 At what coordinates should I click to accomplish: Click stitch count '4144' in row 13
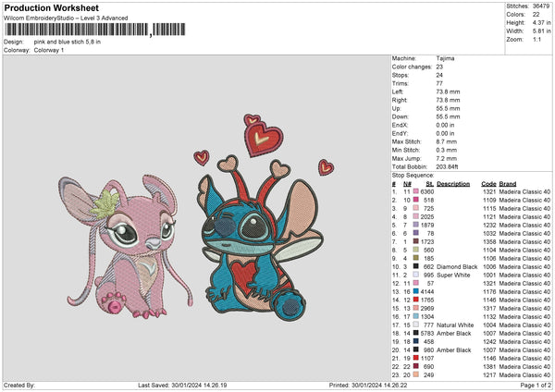427,291
